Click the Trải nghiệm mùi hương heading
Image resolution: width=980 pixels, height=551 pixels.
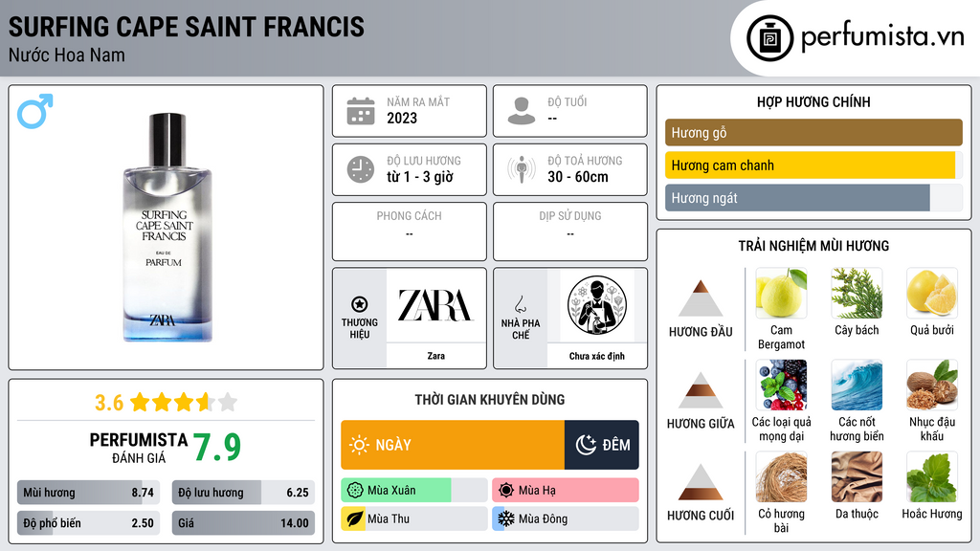[813, 246]
